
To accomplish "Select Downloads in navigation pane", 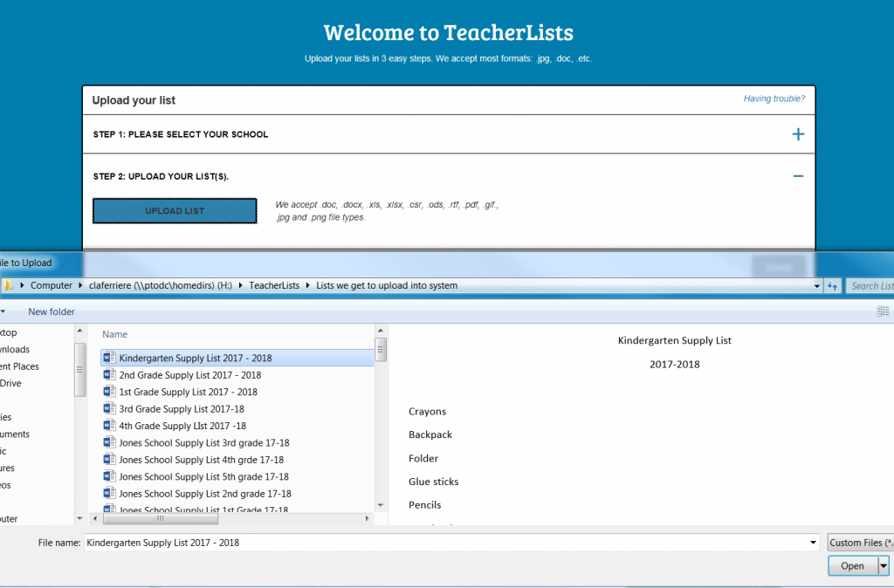I will pos(15,349).
